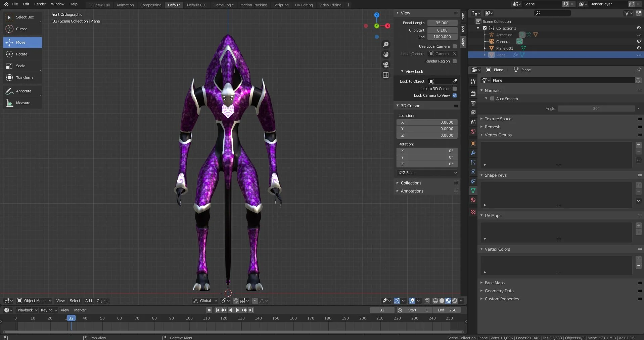Toggle viewport overlays button
This screenshot has height=340, width=644.
point(412,301)
